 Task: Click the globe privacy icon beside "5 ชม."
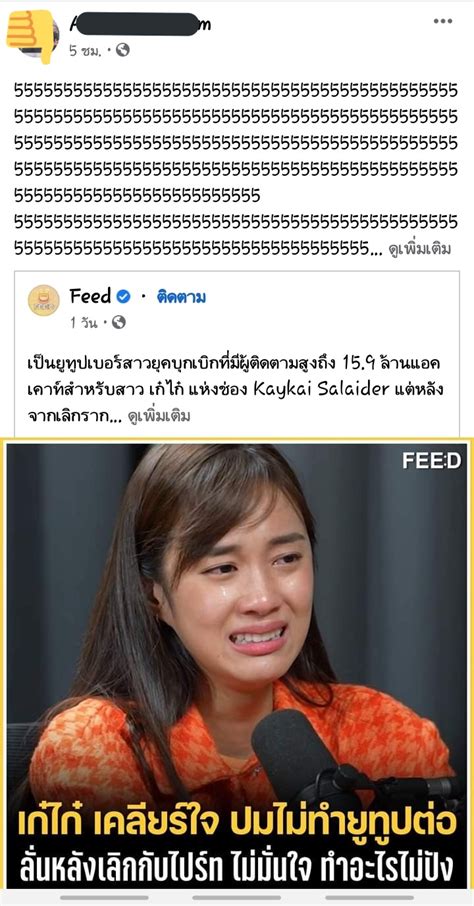click(x=123, y=50)
